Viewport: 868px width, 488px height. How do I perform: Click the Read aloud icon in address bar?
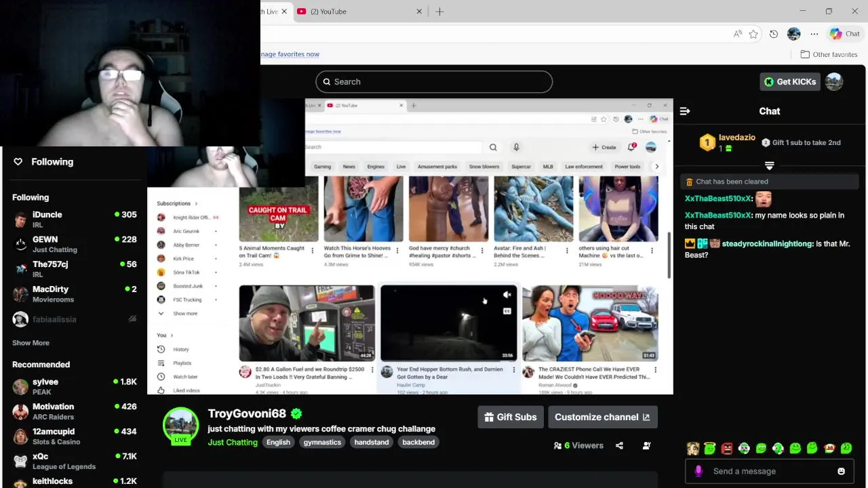point(737,34)
